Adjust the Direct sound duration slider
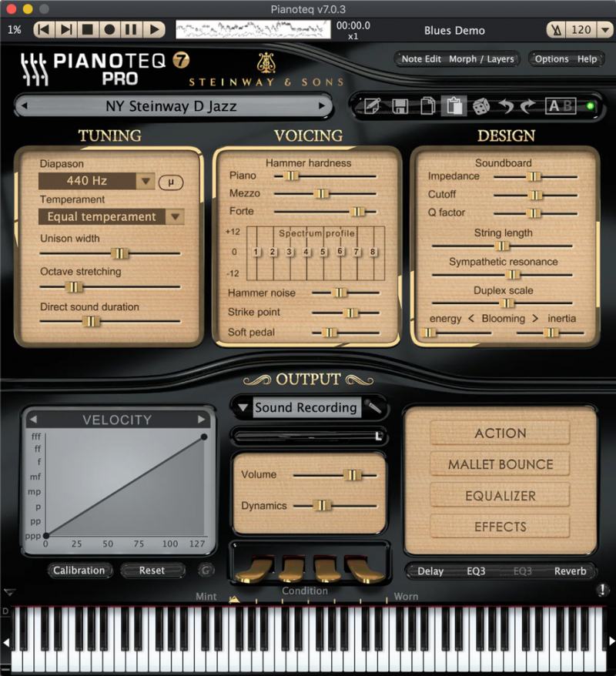The height and width of the screenshot is (676, 616). pyautogui.click(x=91, y=321)
